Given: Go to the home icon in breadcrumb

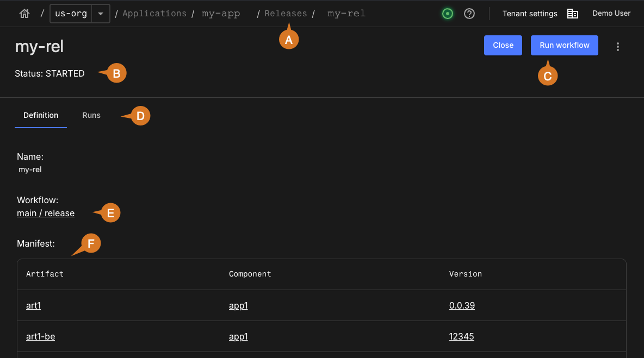Looking at the screenshot, I should pyautogui.click(x=24, y=14).
